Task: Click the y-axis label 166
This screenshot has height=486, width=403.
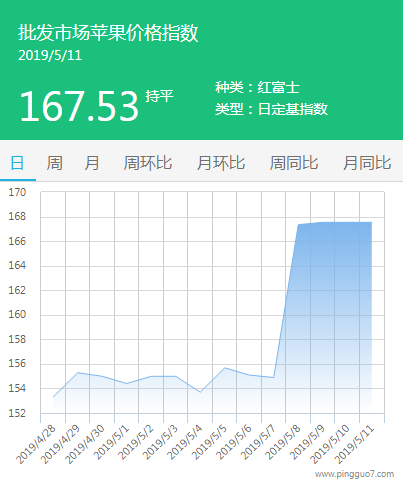Action: coord(17,241)
